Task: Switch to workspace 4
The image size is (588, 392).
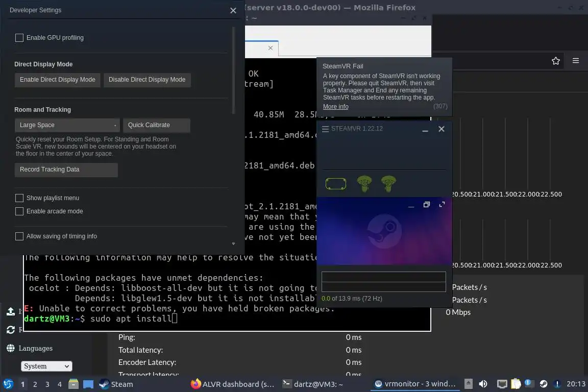Action: (60, 384)
